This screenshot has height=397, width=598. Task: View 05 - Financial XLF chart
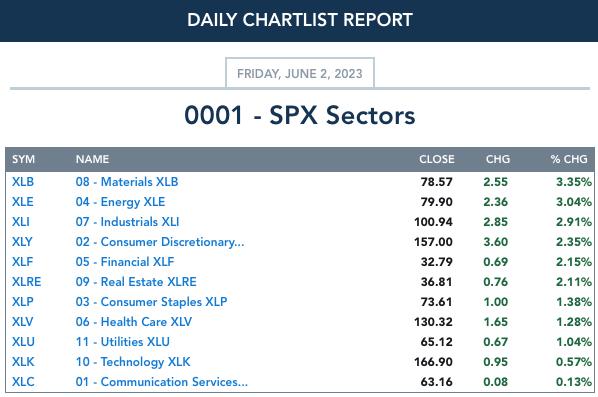pos(125,262)
